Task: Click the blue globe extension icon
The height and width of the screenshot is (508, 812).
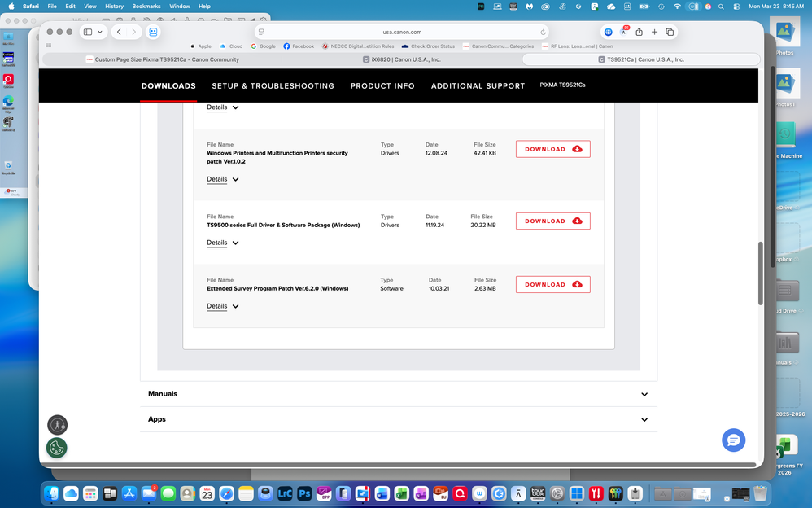Action: [609, 32]
